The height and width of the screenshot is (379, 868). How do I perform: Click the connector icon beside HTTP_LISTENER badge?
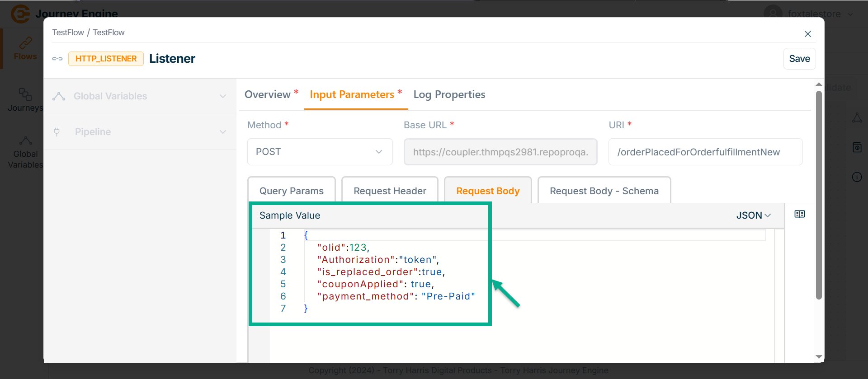[x=57, y=59]
